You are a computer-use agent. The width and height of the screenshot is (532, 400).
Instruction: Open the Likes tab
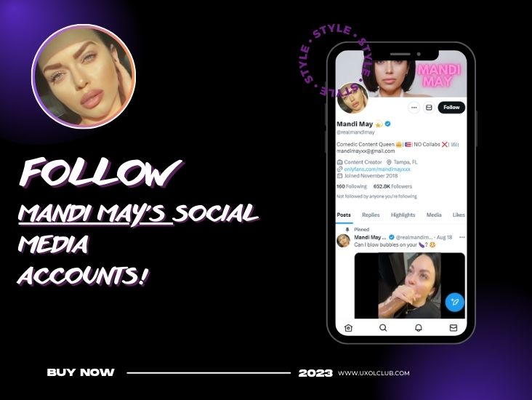(x=459, y=215)
